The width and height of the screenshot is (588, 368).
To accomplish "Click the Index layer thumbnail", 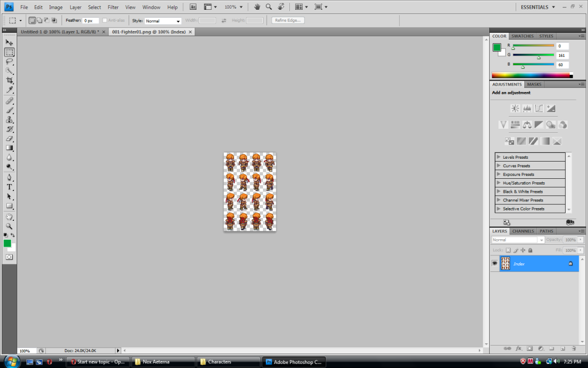I will (x=505, y=263).
